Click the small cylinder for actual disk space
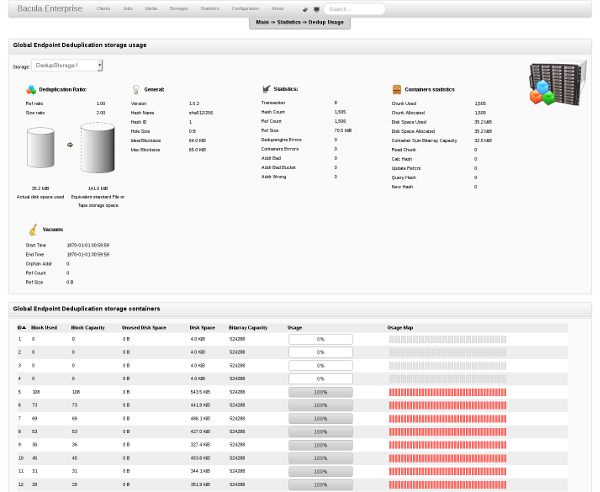The width and height of the screenshot is (600, 492). [x=41, y=148]
